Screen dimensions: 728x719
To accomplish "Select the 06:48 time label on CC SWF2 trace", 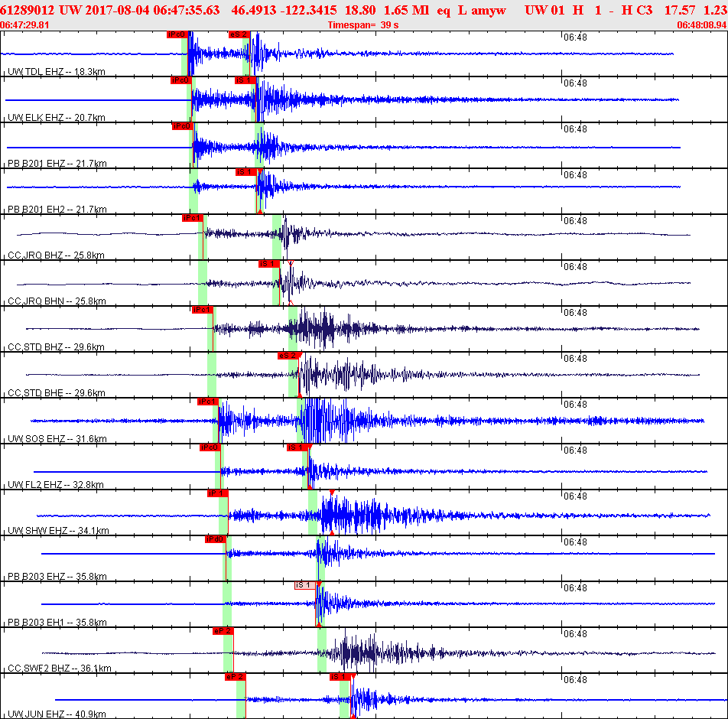I will (575, 634).
